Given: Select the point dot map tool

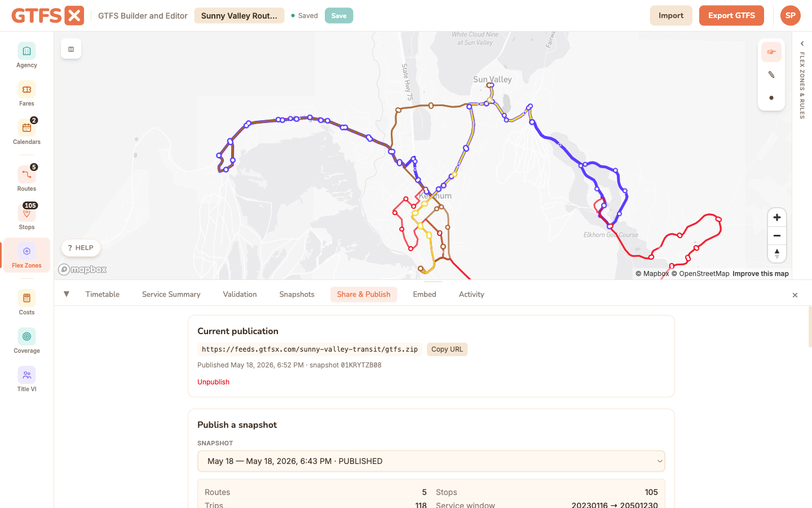Looking at the screenshot, I should [x=771, y=98].
